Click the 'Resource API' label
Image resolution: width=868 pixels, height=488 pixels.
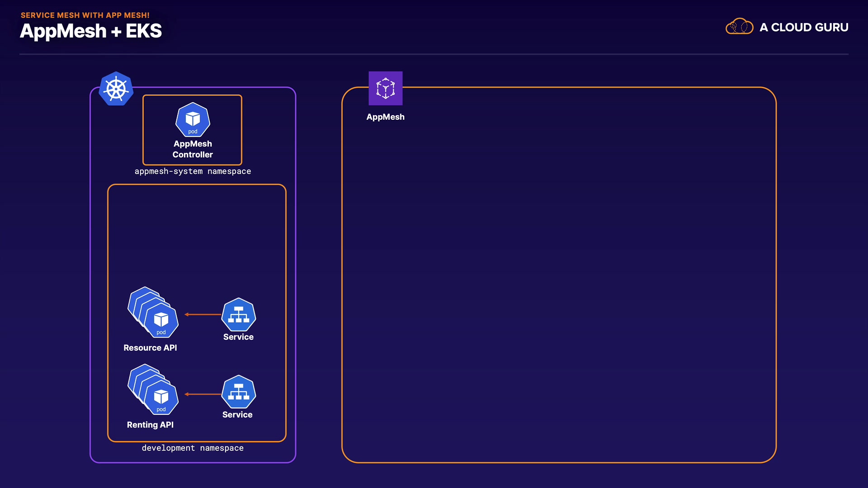[150, 347]
